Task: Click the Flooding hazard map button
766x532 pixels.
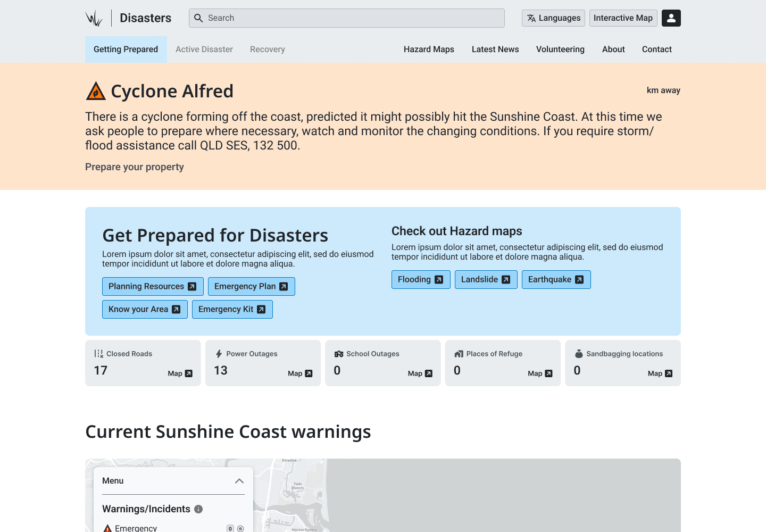Action: click(421, 279)
